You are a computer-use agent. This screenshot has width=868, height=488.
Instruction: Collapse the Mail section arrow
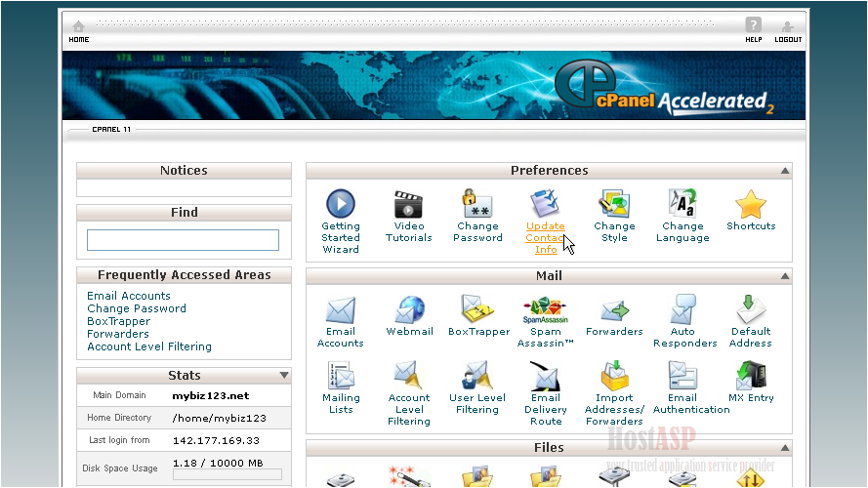pos(784,277)
